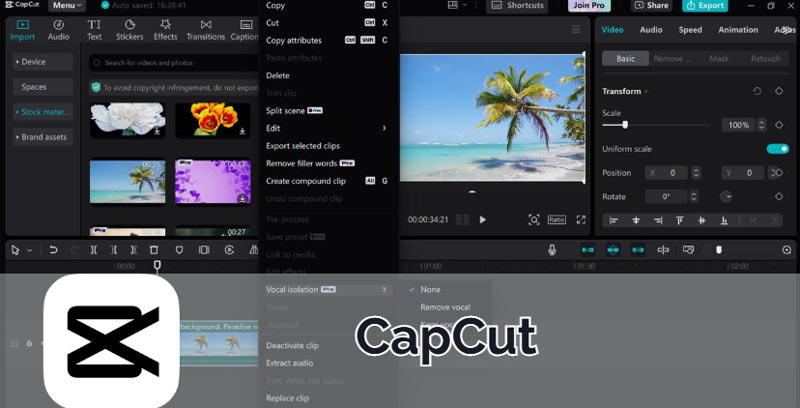This screenshot has width=800, height=408.
Task: Open the Transitions library
Action: 206,30
